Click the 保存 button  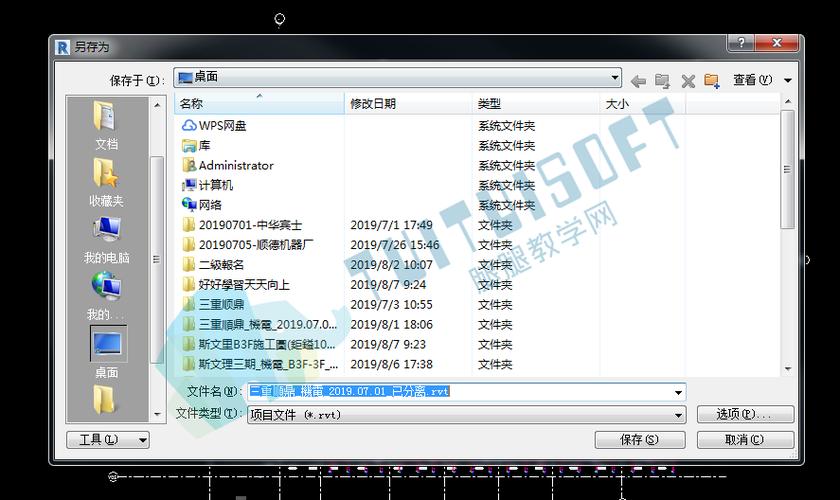point(640,440)
